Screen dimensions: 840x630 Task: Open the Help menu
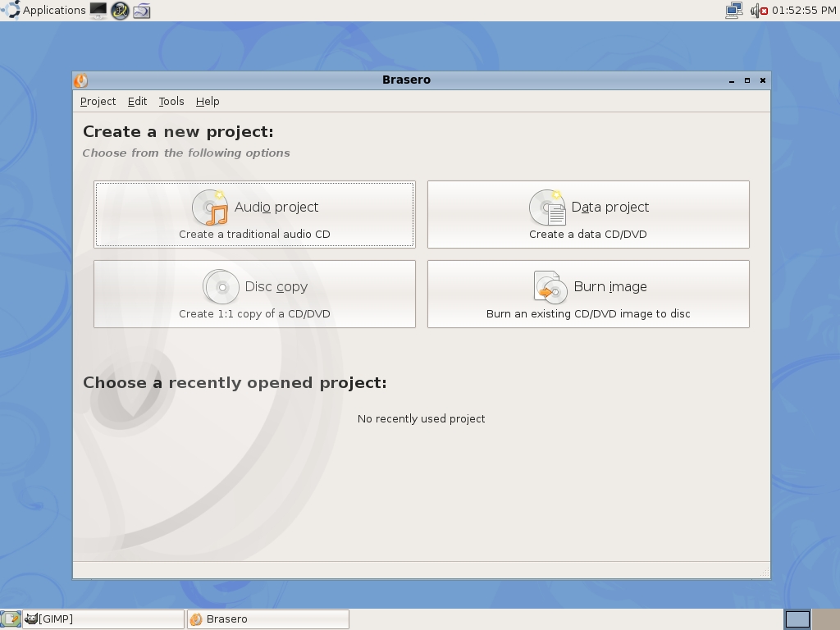click(x=208, y=101)
